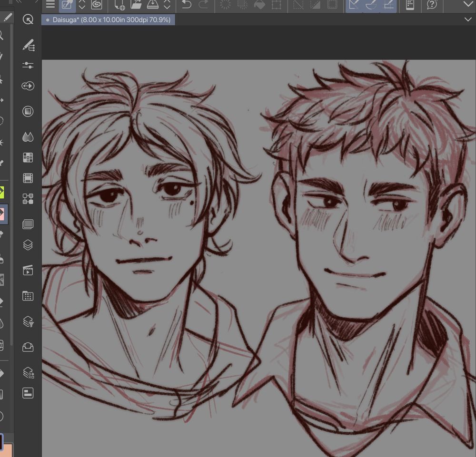476x457 pixels.
Task: Click the Invert Selected Area icon
Action: (315, 5)
